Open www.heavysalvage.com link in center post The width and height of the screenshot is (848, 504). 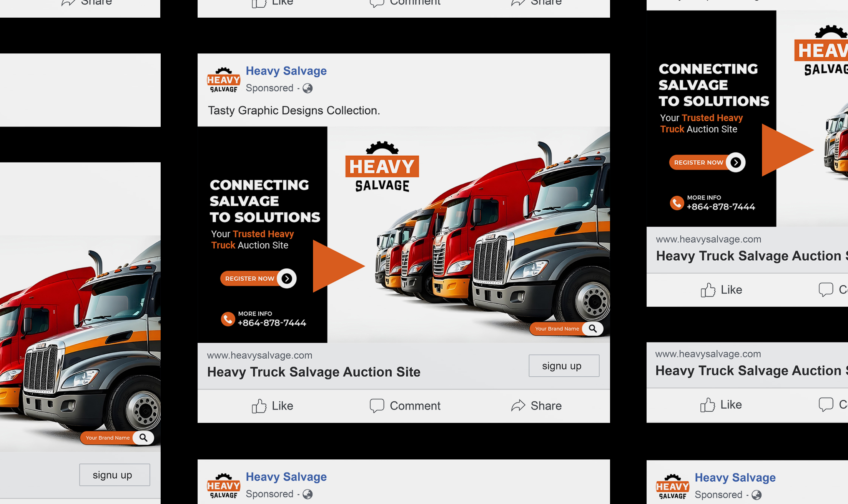click(259, 355)
